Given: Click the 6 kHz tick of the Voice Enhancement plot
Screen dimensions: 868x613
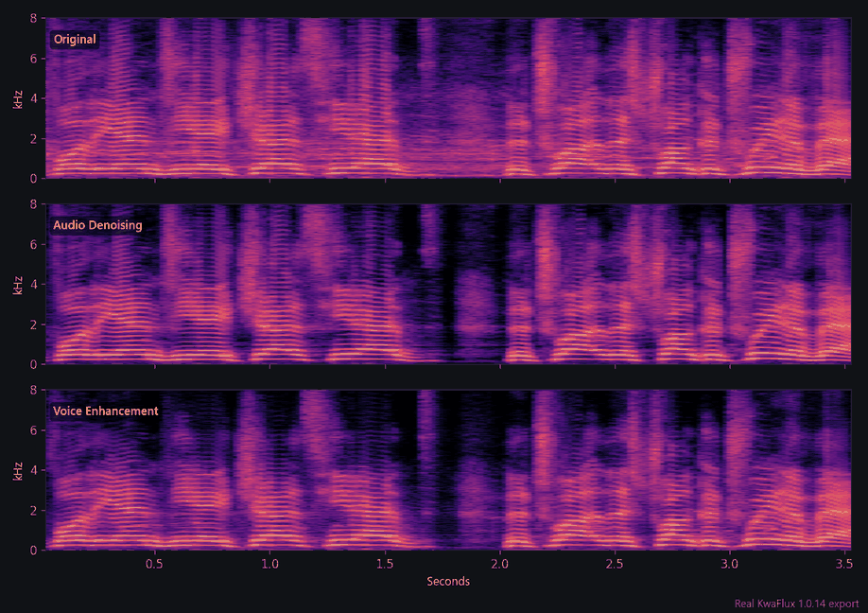Looking at the screenshot, I should click(x=34, y=430).
